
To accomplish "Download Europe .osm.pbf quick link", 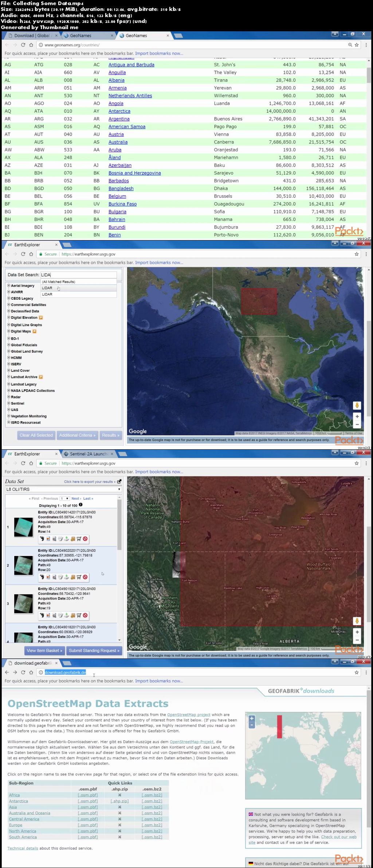I will click(88, 825).
